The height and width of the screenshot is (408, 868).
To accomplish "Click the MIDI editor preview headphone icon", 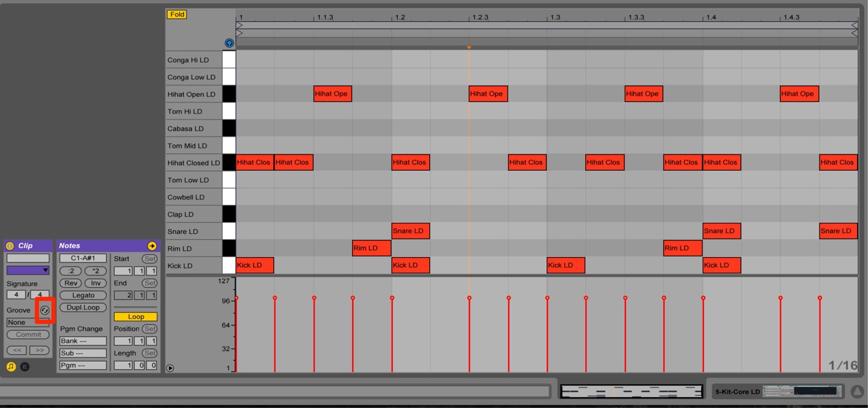I will point(229,43).
